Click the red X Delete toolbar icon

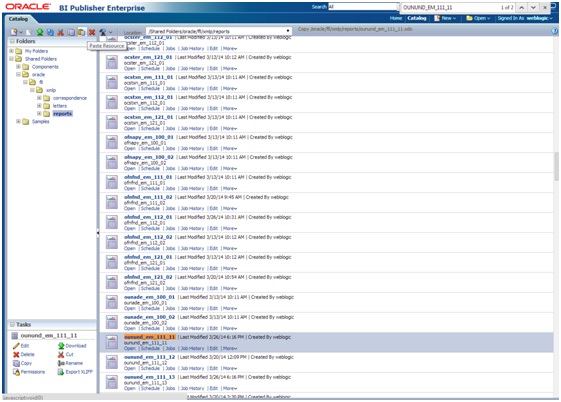pyautogui.click(x=92, y=32)
